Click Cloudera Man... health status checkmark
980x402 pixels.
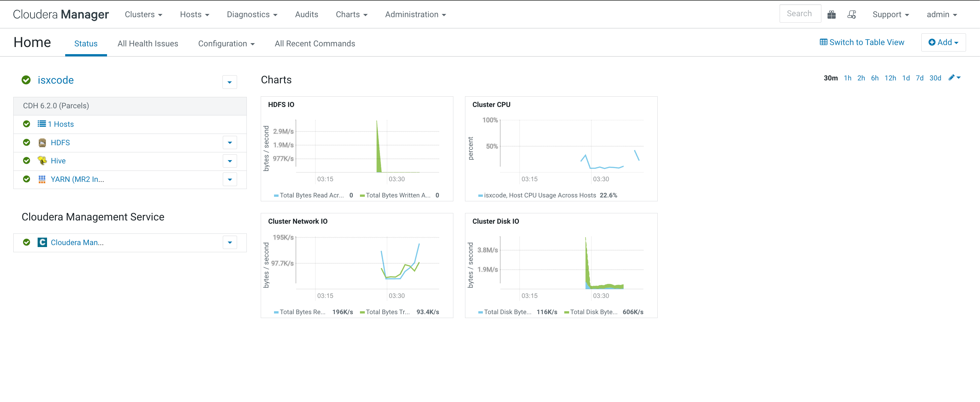(x=27, y=242)
